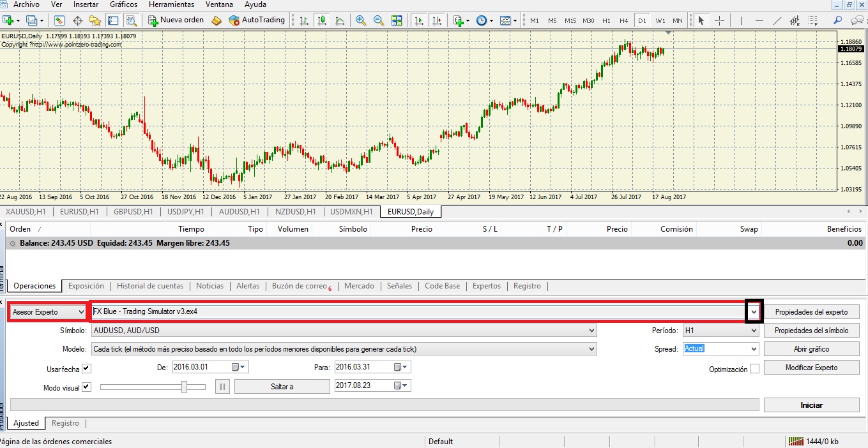Open the Herramientas menu
The width and height of the screenshot is (868, 448).
(x=171, y=4)
